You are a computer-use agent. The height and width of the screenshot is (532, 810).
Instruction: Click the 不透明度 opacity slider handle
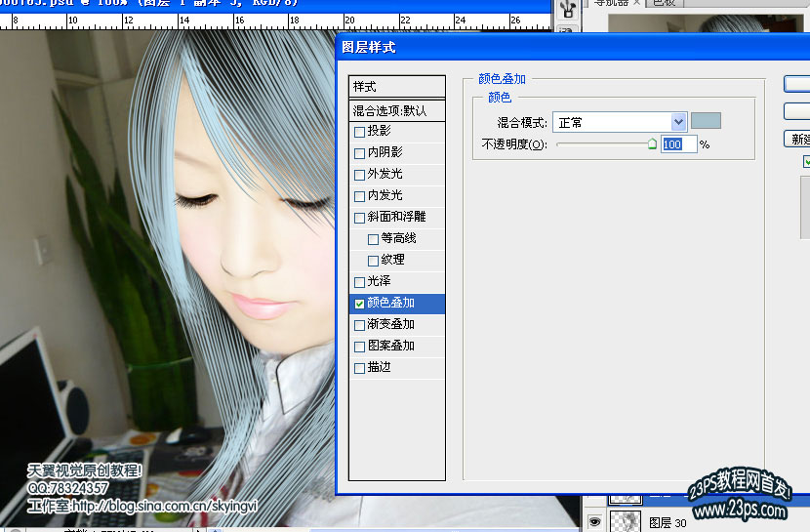pos(652,144)
